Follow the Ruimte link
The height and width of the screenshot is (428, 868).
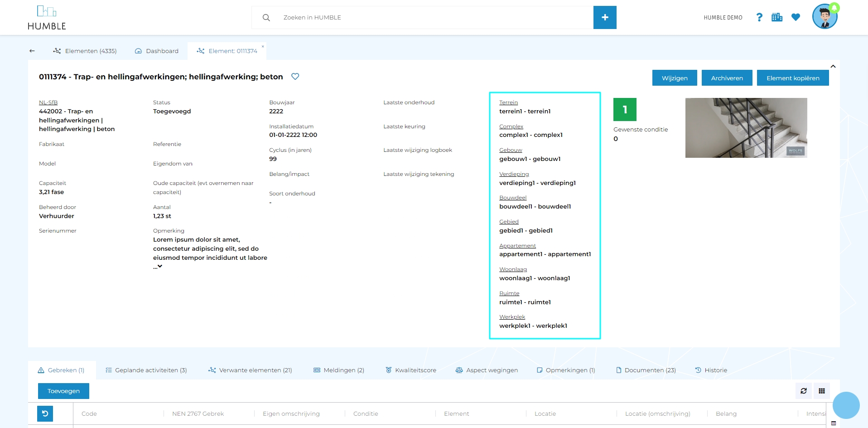(x=509, y=293)
